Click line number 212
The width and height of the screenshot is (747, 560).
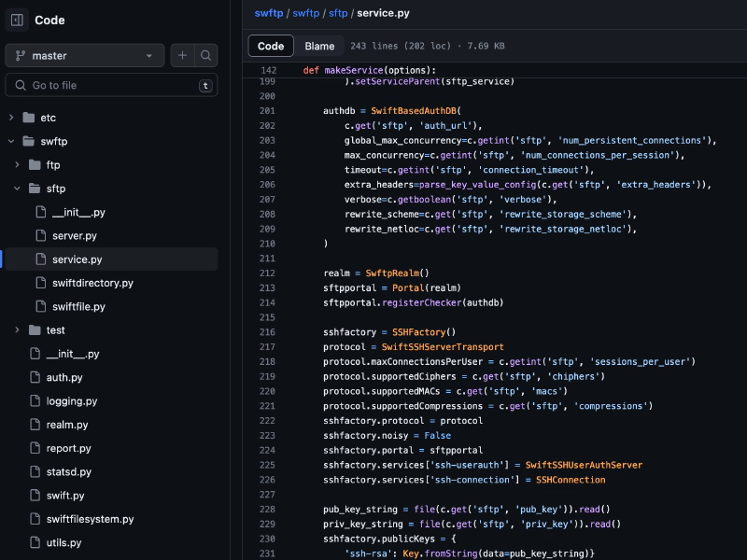267,273
